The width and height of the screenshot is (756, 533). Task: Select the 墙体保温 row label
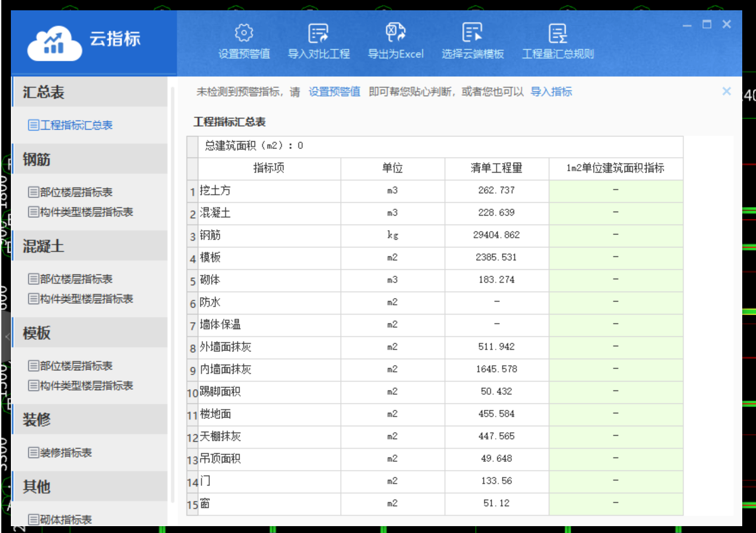tap(220, 324)
